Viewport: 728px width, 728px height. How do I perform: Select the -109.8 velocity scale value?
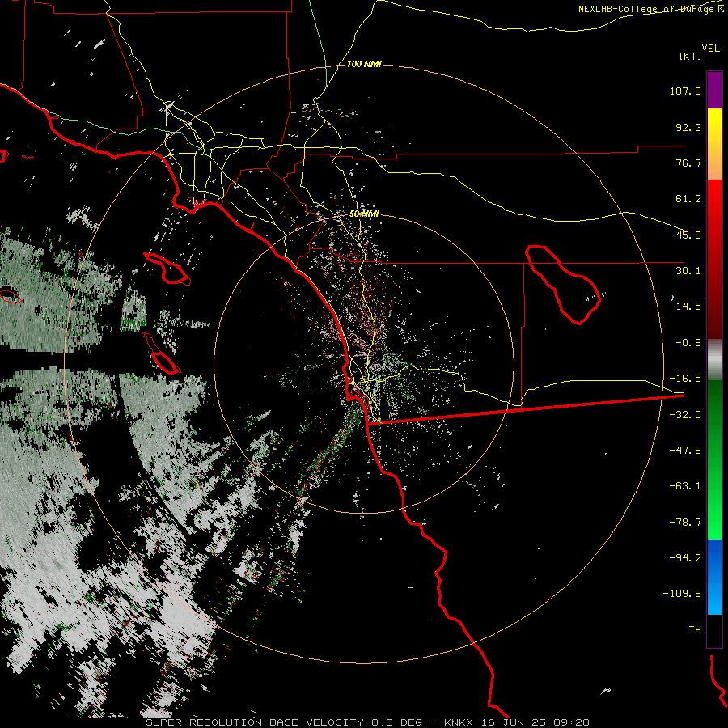coord(682,594)
